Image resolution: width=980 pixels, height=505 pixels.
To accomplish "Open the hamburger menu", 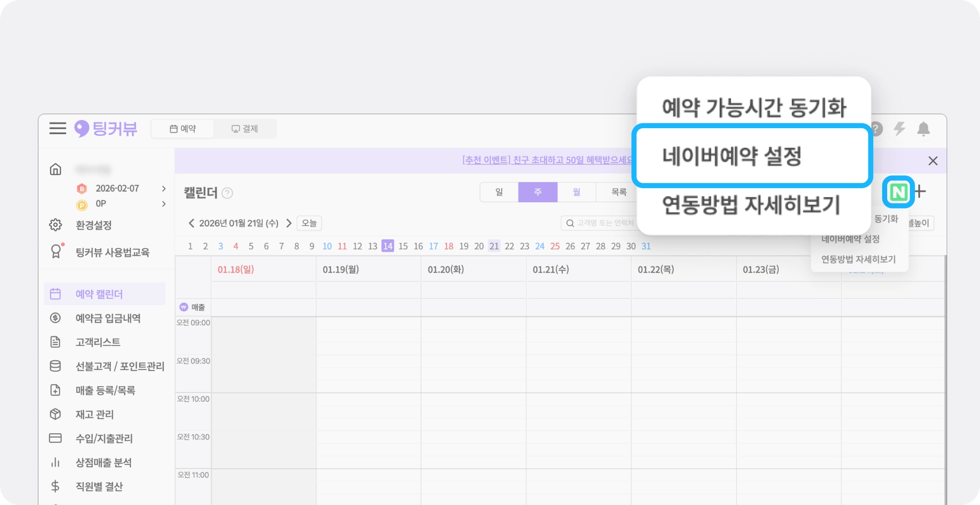I will pyautogui.click(x=57, y=128).
